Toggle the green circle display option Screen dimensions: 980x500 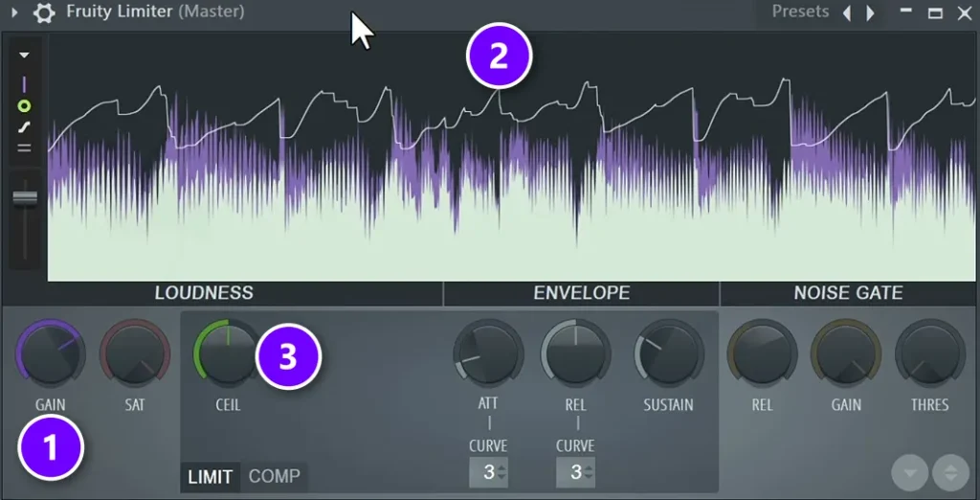click(24, 106)
